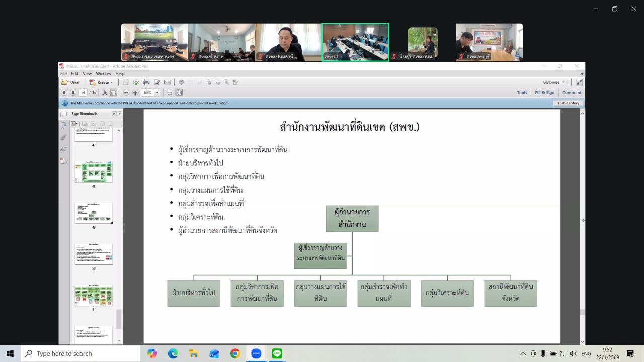Select the arrow Selection tool
The height and width of the screenshot is (362, 644).
coord(105,92)
